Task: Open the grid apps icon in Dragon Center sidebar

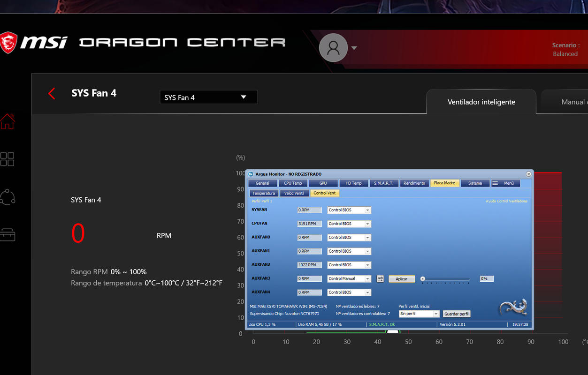Action: pyautogui.click(x=7, y=159)
